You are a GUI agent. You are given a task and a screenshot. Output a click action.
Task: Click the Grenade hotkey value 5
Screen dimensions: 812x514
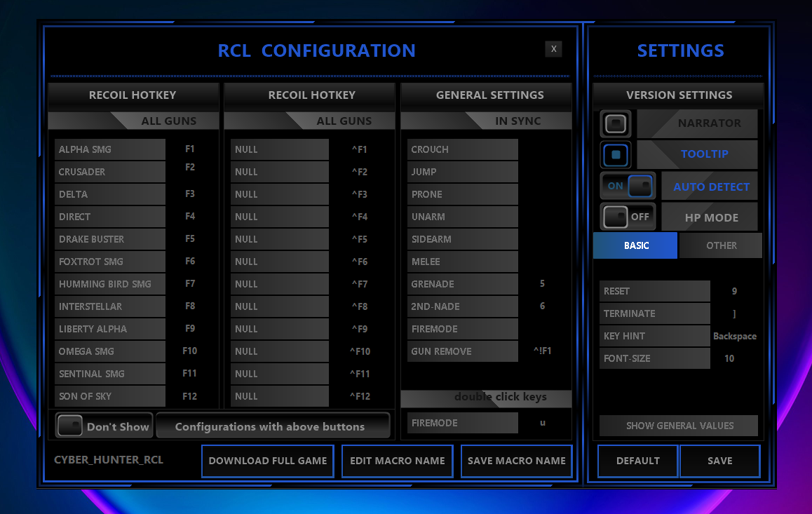tap(542, 284)
